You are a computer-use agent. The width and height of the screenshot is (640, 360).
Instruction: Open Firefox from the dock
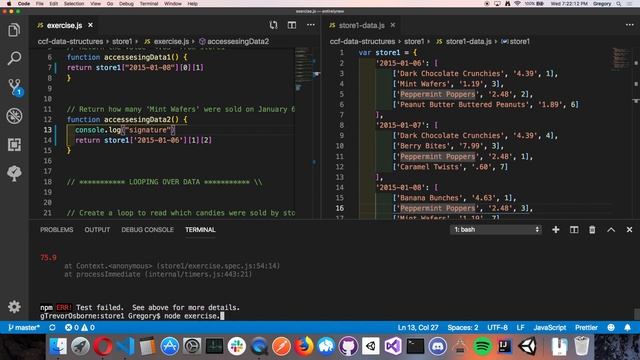pos(303,346)
